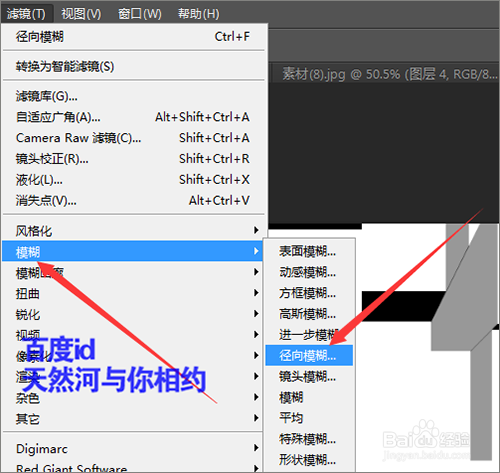Open the 窗口(W) menu

point(140,14)
